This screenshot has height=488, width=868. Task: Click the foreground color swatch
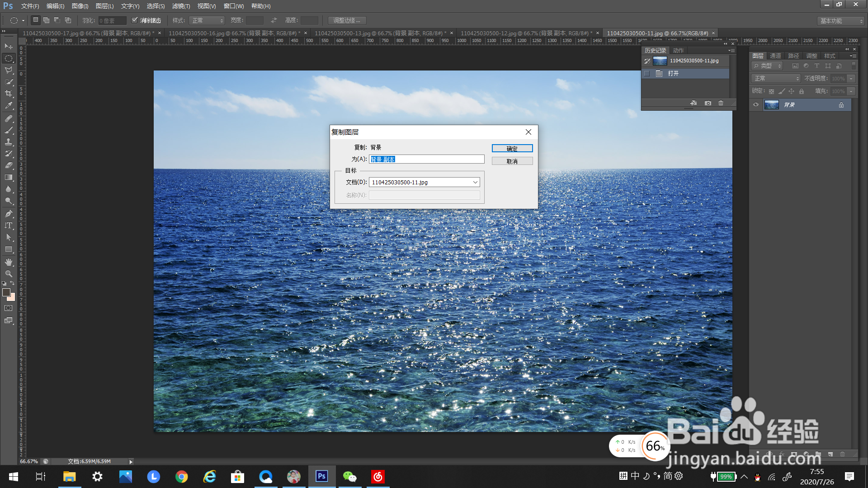[6, 292]
